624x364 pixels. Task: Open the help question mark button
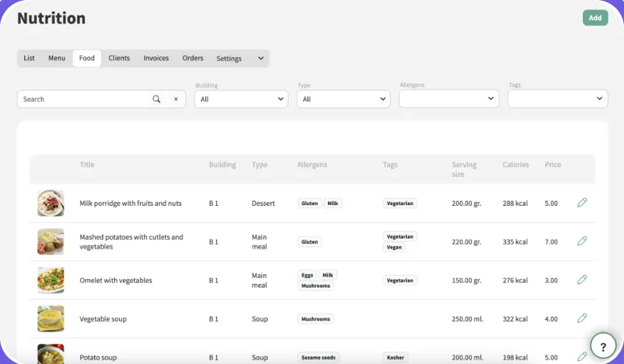[603, 346]
